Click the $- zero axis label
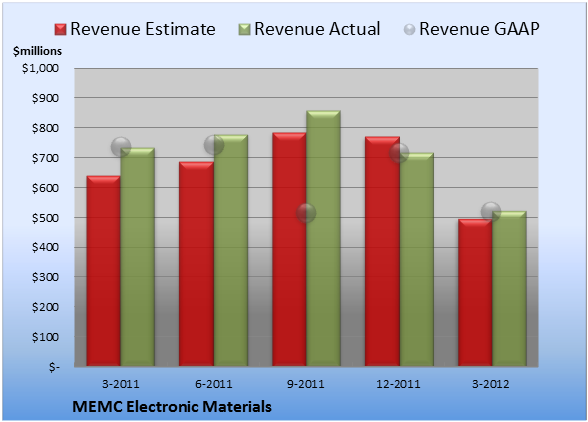588x422 pixels. click(x=54, y=367)
